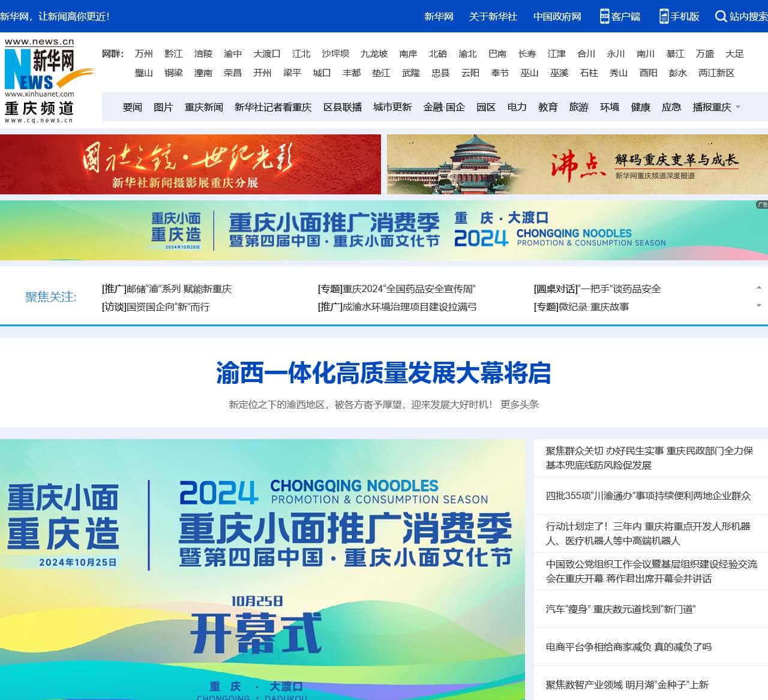Go to 新华网 in top bar
This screenshot has width=768, height=700.
[439, 17]
